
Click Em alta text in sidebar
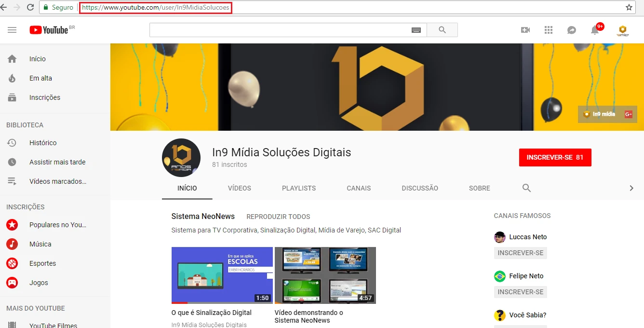click(x=40, y=78)
